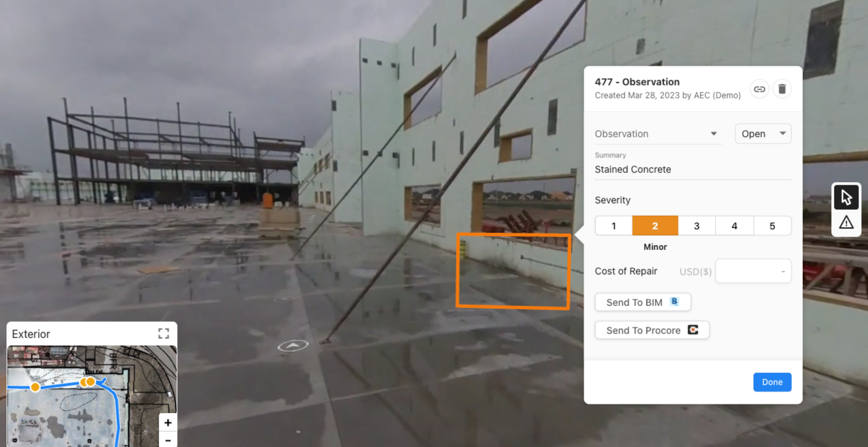This screenshot has width=868, height=447.
Task: Zoom out on the minimap
Action: (x=168, y=440)
